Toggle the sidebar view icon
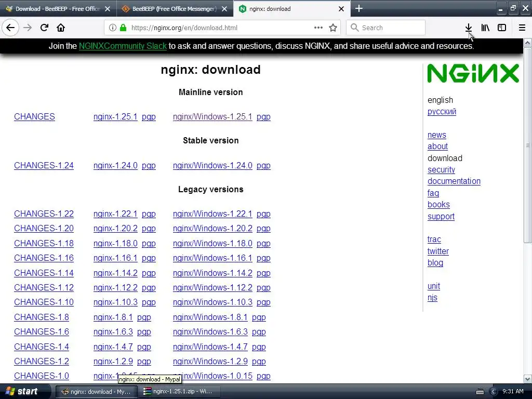 [502, 28]
